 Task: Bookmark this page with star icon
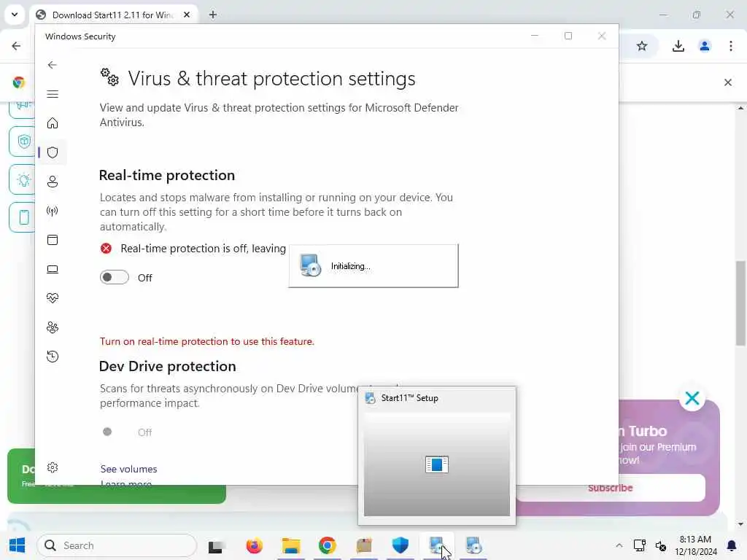click(x=642, y=46)
